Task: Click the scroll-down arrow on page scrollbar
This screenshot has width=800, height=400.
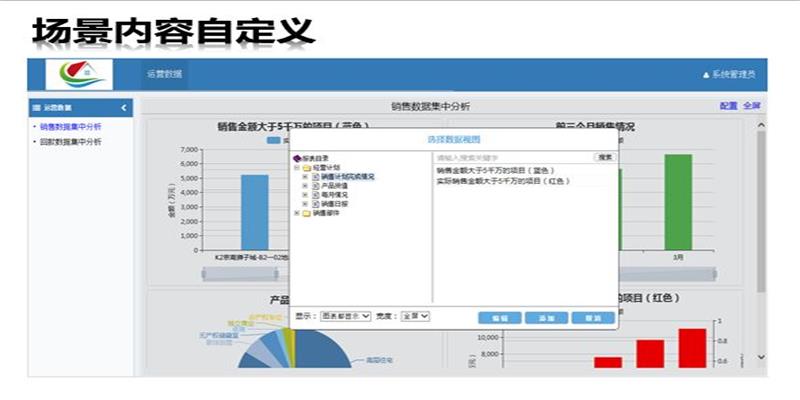Action: pos(761,357)
